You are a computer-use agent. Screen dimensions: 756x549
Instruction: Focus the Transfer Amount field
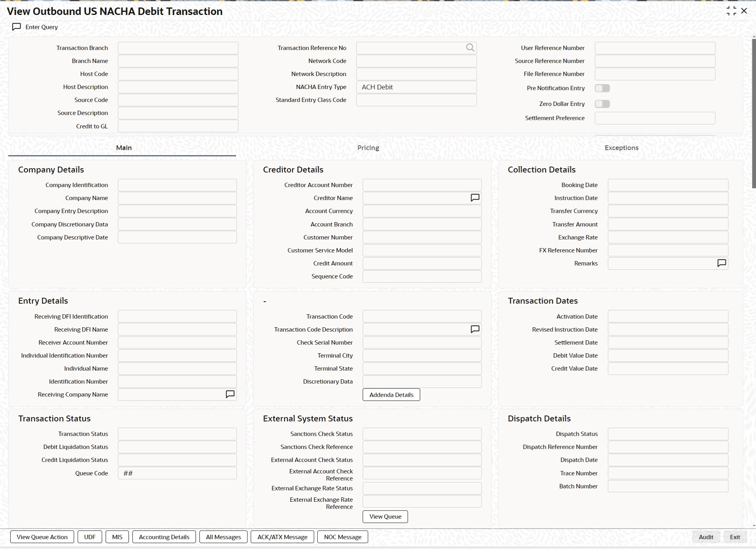[668, 224]
